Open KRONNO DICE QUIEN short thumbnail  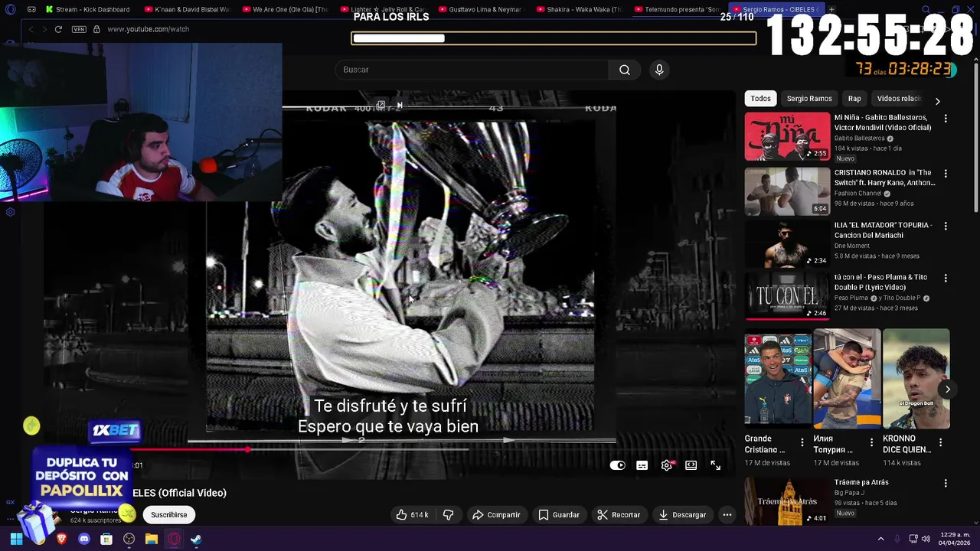tap(916, 379)
